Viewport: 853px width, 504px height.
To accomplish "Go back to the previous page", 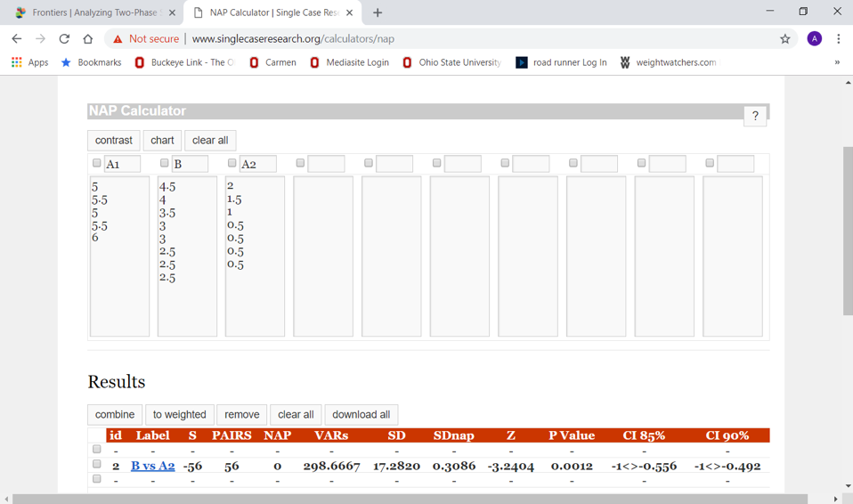I will 17,38.
